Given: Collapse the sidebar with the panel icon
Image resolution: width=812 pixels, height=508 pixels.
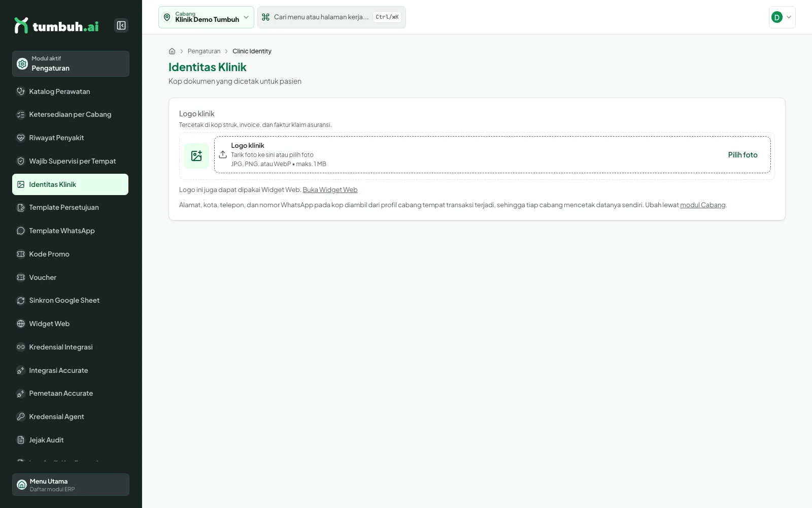Looking at the screenshot, I should (121, 25).
